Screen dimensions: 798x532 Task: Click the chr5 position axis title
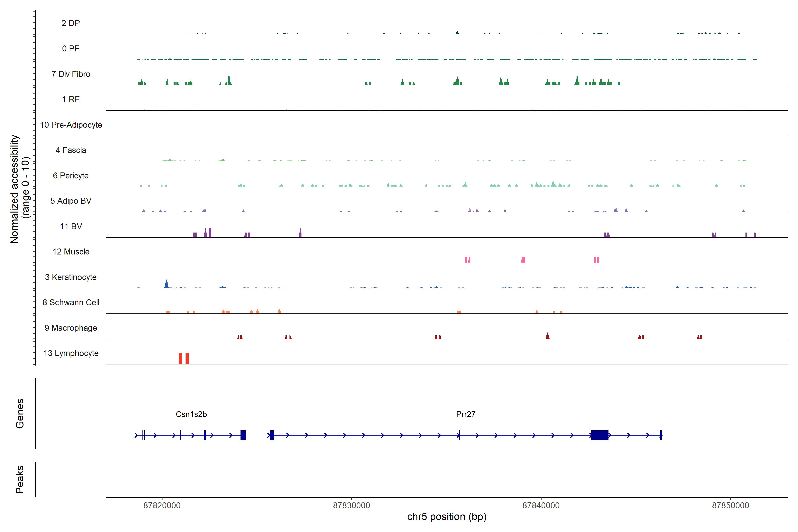[446, 517]
